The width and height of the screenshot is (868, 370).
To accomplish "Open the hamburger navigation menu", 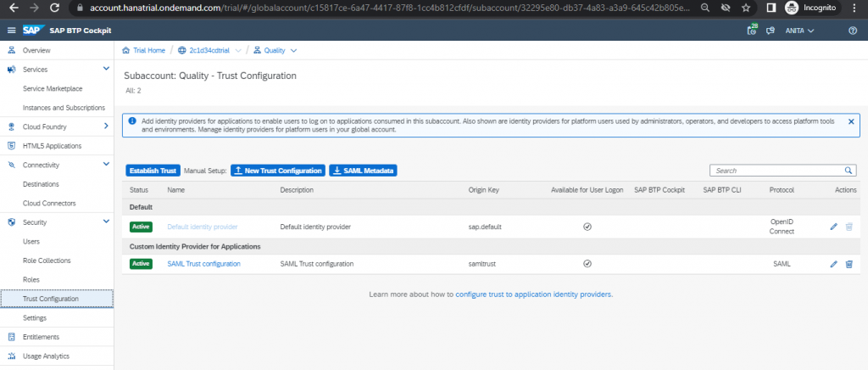I will click(x=11, y=31).
